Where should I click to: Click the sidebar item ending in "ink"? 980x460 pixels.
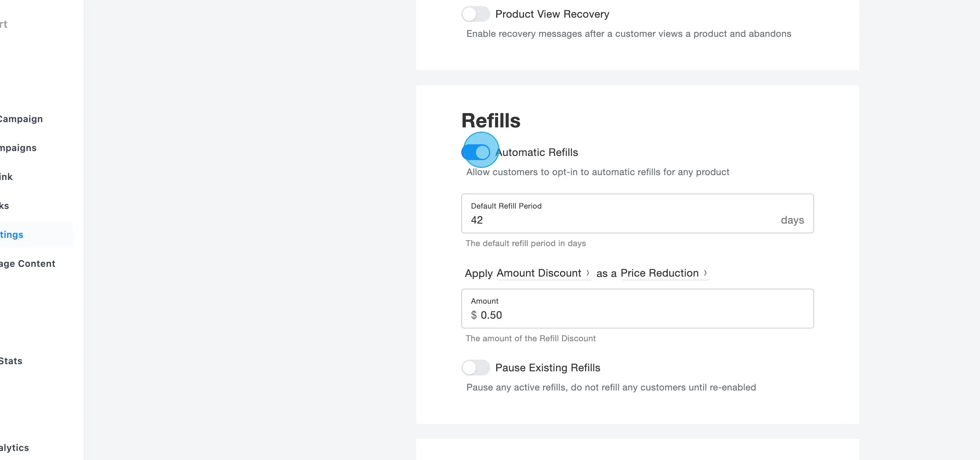[x=6, y=177]
